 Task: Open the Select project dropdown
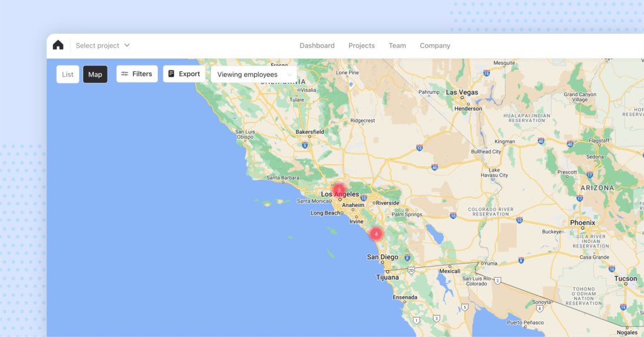pos(103,45)
